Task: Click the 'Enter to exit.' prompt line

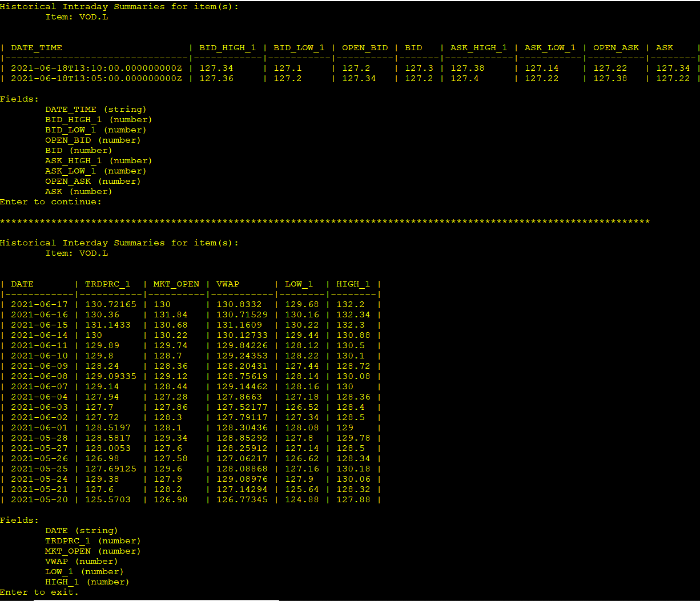Action: tap(39, 592)
